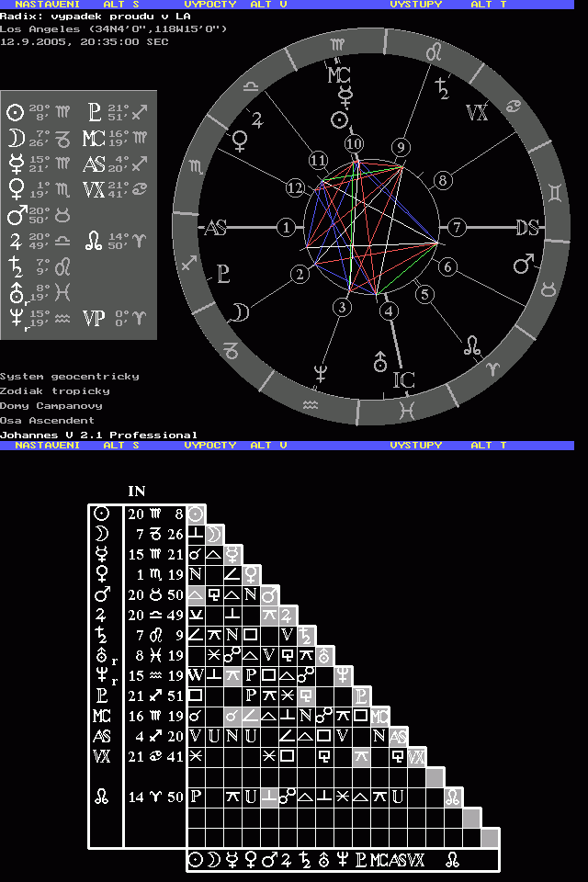588x882 pixels.
Task: Open NASTAVENI in the top menu bar
Action: (40, 5)
